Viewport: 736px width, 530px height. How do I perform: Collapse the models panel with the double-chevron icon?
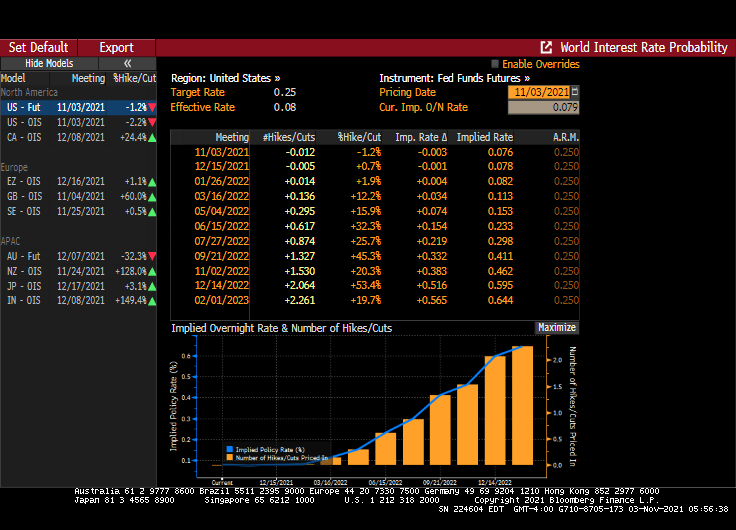coord(128,63)
